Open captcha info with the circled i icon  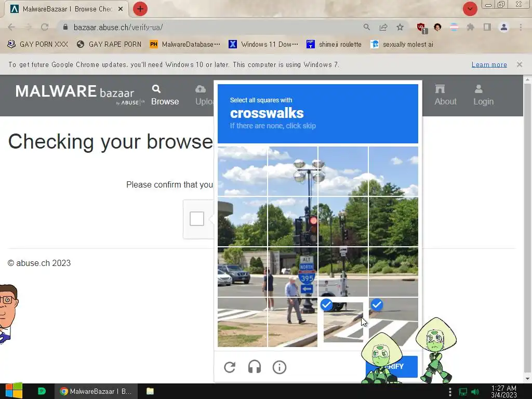click(x=279, y=367)
